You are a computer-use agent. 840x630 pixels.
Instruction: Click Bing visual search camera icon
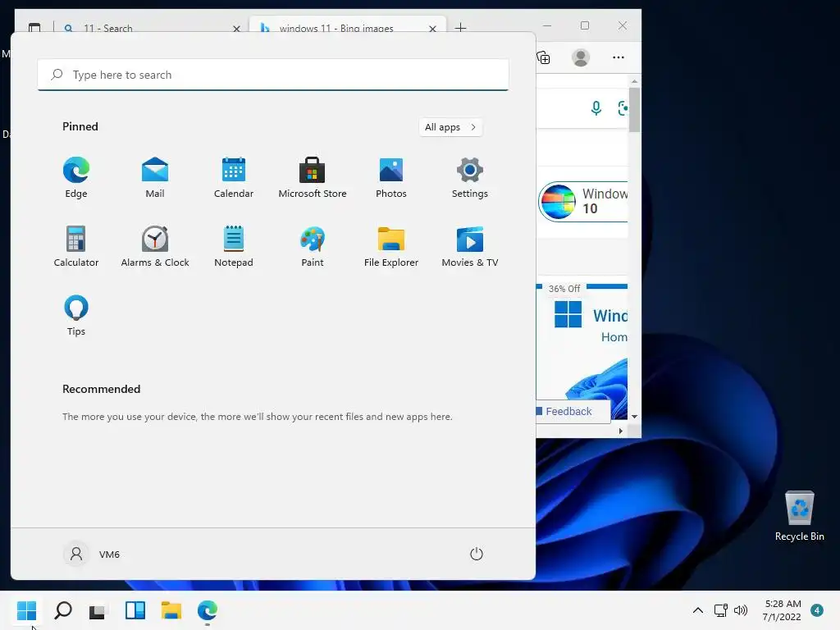[623, 108]
